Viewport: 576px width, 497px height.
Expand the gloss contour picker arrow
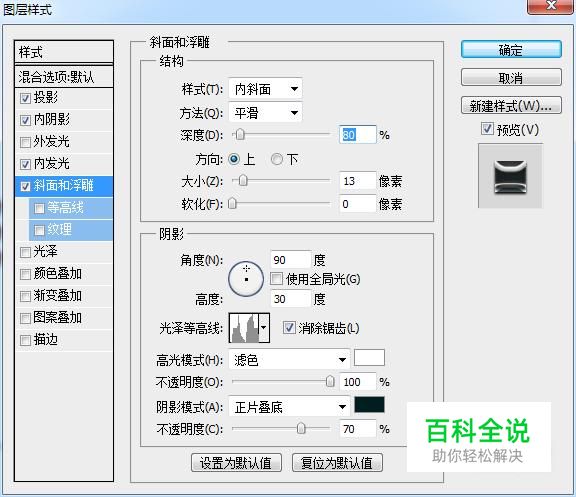point(264,328)
